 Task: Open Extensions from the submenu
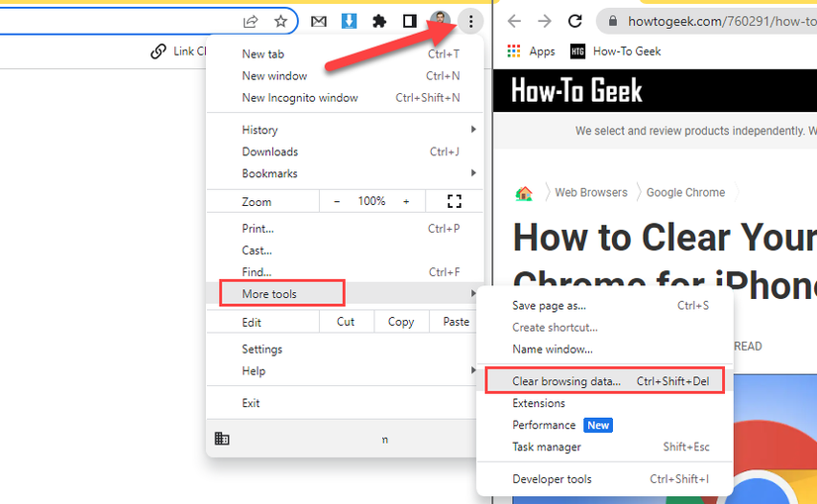(605, 403)
